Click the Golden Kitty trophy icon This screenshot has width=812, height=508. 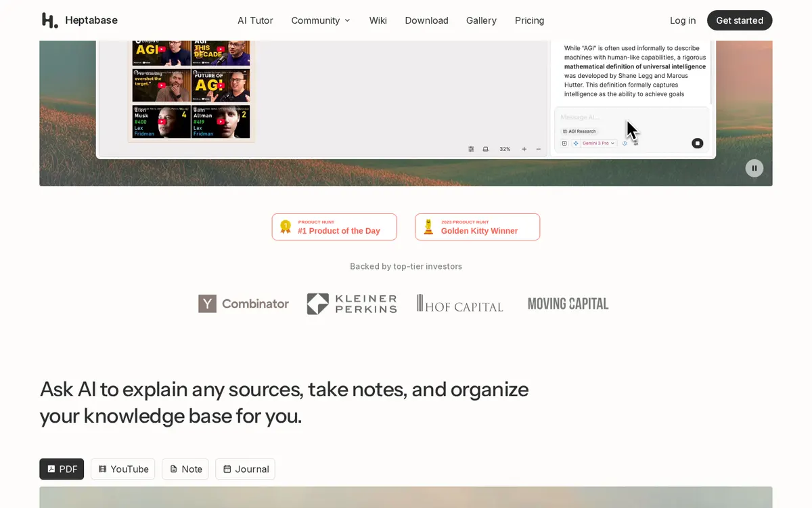coord(428,227)
